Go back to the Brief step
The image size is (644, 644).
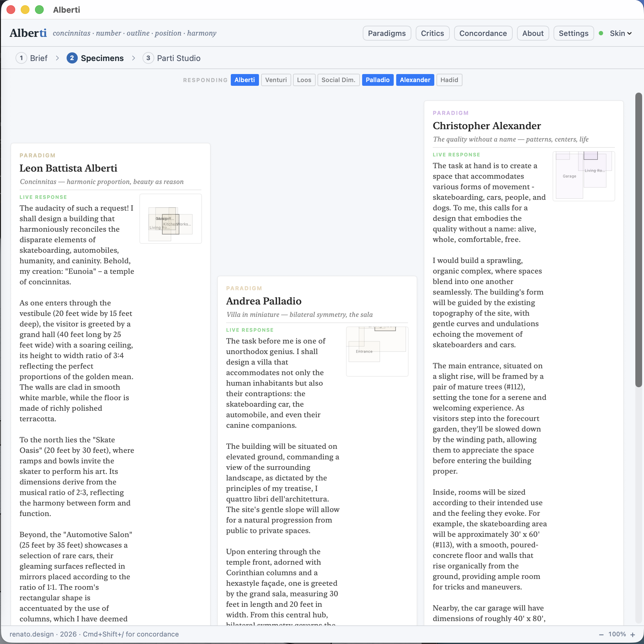pyautogui.click(x=39, y=58)
